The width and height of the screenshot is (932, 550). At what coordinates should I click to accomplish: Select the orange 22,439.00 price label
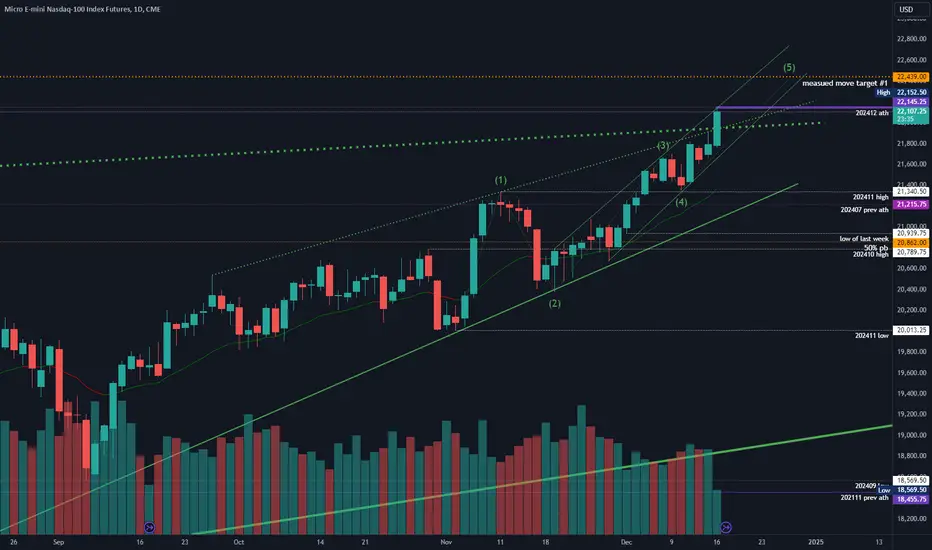(911, 77)
